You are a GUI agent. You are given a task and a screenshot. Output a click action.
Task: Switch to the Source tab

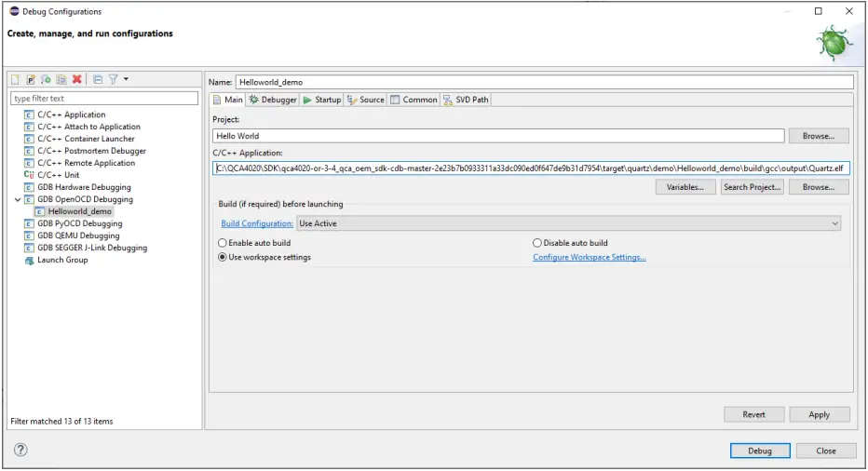click(x=365, y=100)
